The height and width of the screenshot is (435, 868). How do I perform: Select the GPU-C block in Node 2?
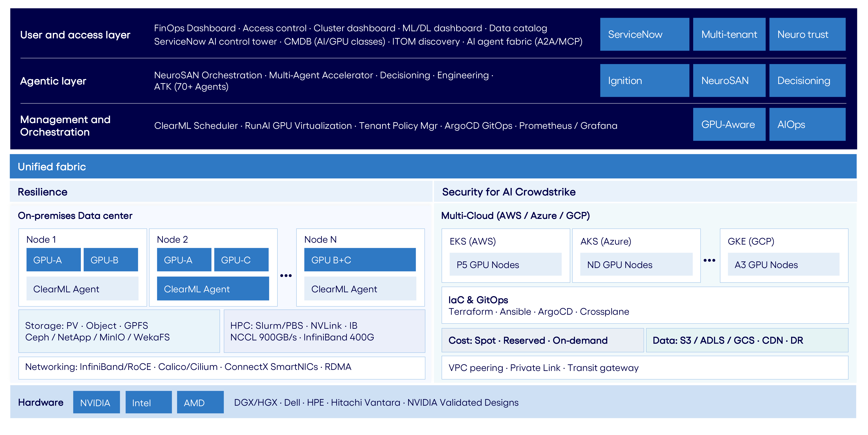click(x=241, y=260)
